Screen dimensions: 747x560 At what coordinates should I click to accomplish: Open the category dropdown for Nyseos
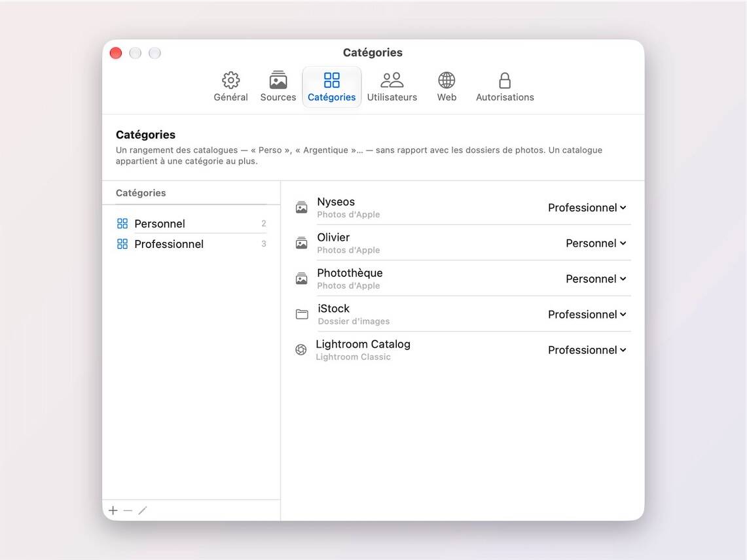coord(587,207)
